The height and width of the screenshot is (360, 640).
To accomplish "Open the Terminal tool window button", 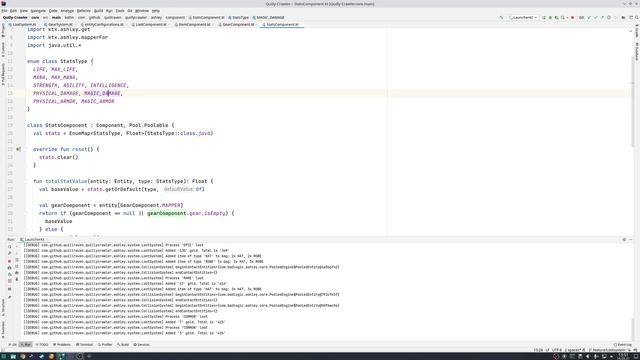I will [x=84, y=345].
